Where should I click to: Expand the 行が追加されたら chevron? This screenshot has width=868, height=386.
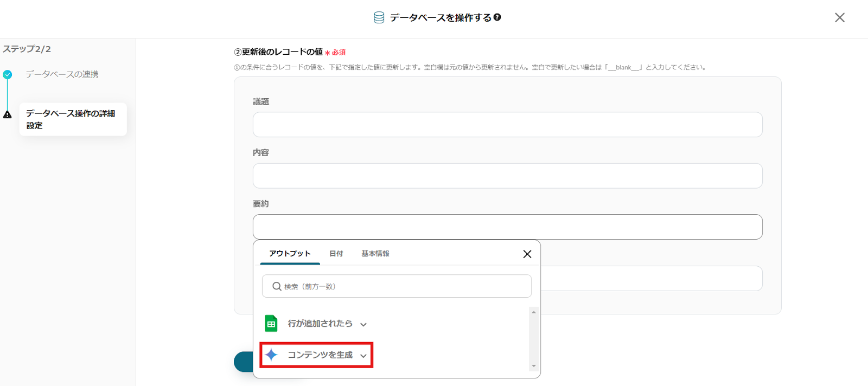tap(363, 324)
